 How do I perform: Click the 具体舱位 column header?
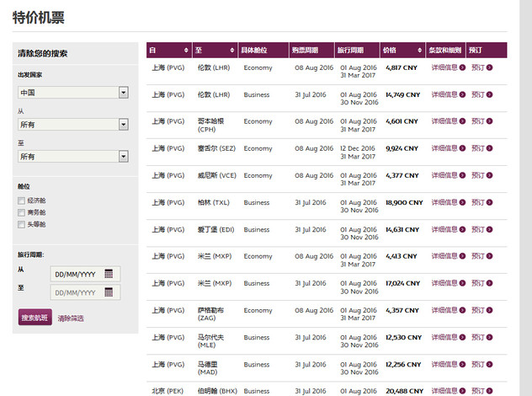pos(254,50)
